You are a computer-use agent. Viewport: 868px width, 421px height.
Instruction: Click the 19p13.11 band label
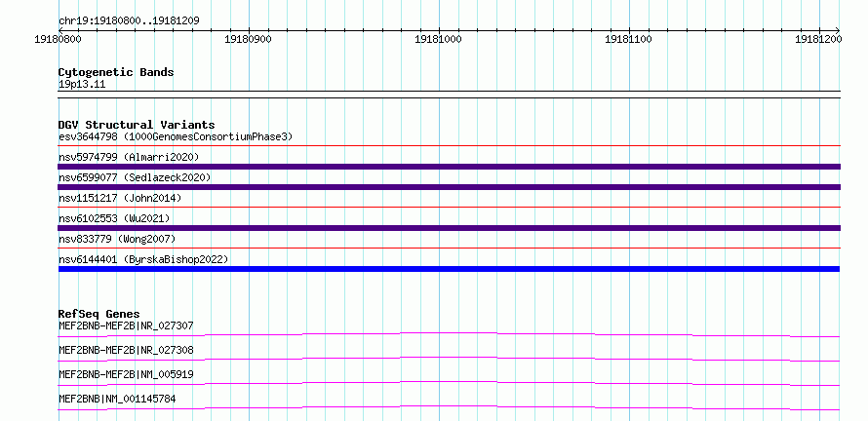(82, 85)
